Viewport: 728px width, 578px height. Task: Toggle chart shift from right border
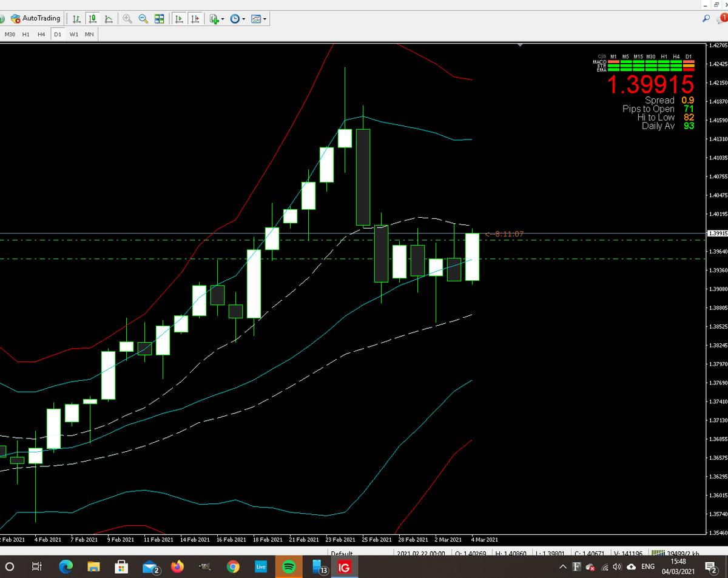pyautogui.click(x=195, y=19)
